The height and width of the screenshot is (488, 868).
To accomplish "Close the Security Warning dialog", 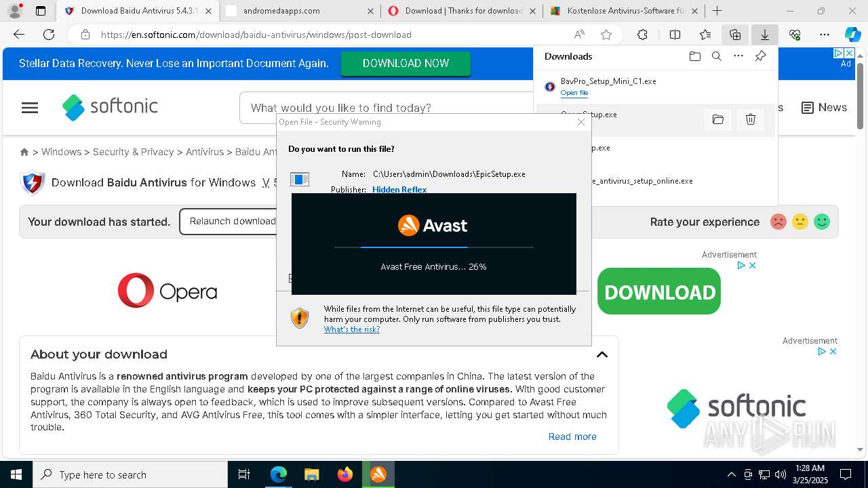I will point(581,122).
